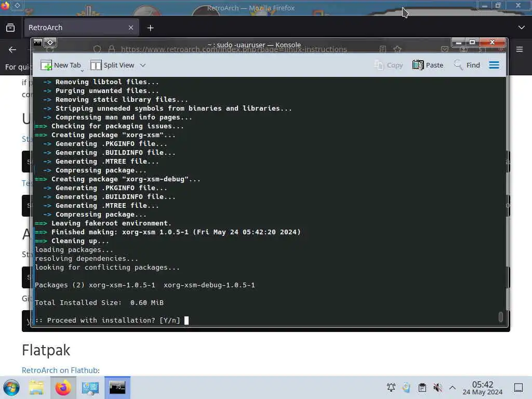Click the updates icon in system tray
532x399 pixels.
(x=406, y=387)
